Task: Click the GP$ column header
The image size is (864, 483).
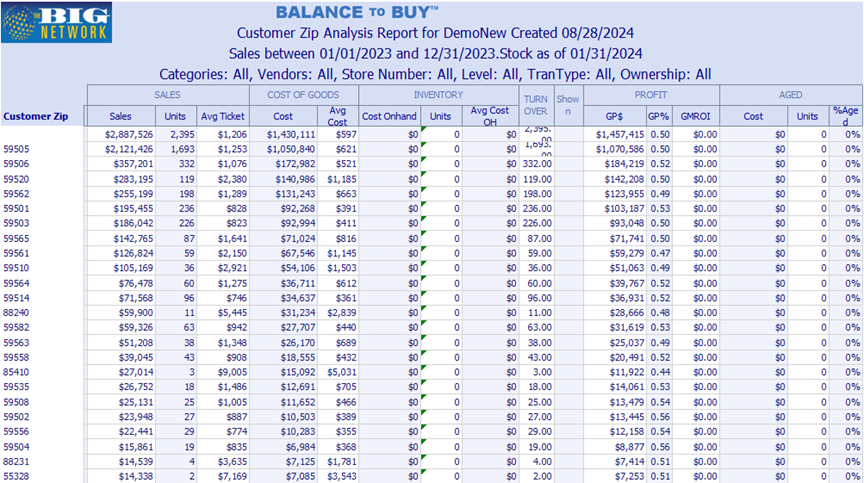Action: [x=614, y=116]
